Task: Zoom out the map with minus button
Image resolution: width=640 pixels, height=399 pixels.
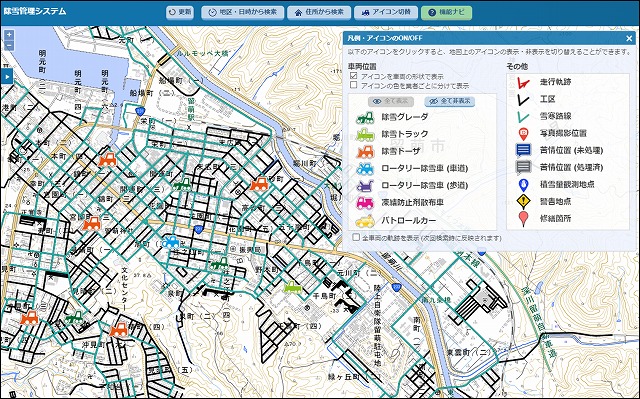Action: coord(9,46)
